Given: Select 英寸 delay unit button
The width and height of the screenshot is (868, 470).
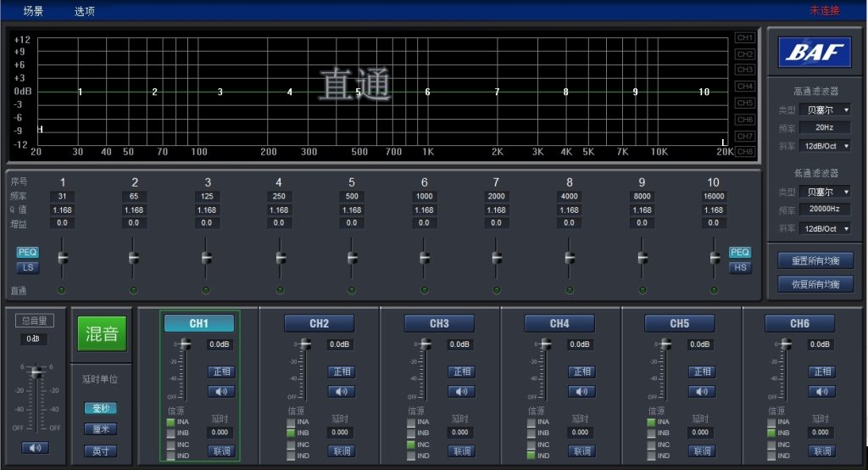Looking at the screenshot, I should coord(101,451).
